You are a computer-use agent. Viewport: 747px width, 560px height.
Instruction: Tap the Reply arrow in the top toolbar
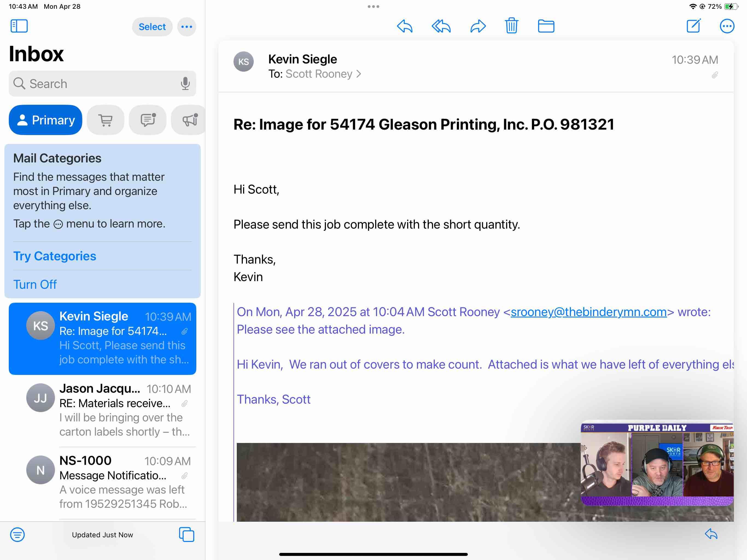pyautogui.click(x=405, y=26)
